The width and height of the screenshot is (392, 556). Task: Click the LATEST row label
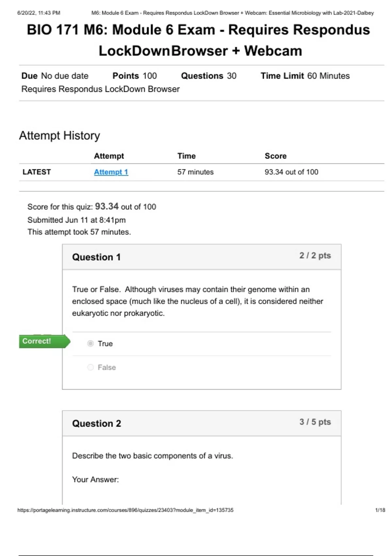37,172
